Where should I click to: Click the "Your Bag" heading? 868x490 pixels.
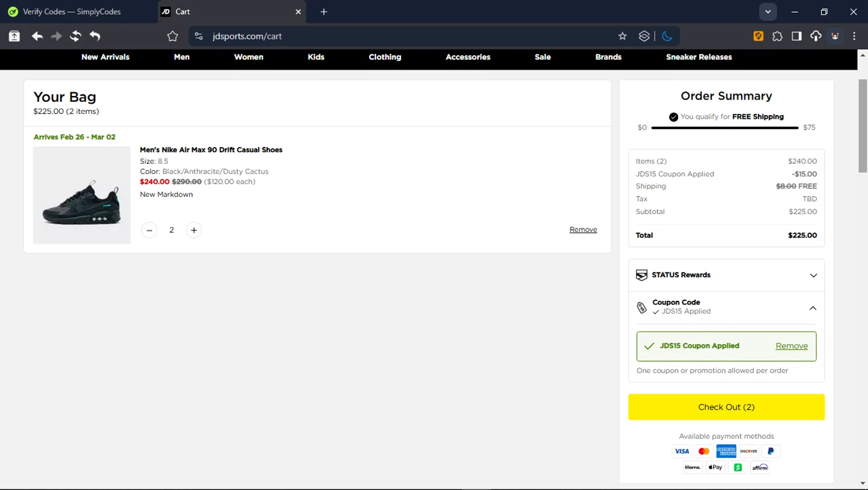coord(65,97)
